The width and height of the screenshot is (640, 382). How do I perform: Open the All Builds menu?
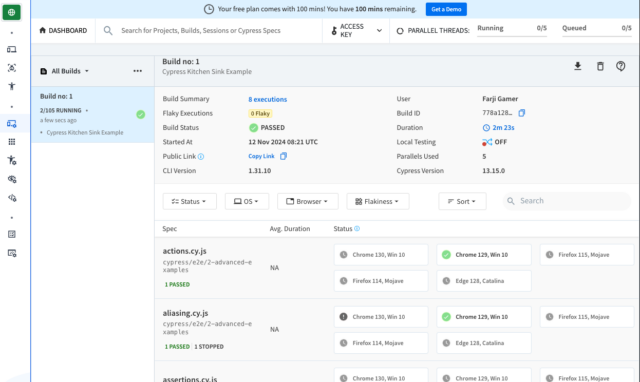65,71
